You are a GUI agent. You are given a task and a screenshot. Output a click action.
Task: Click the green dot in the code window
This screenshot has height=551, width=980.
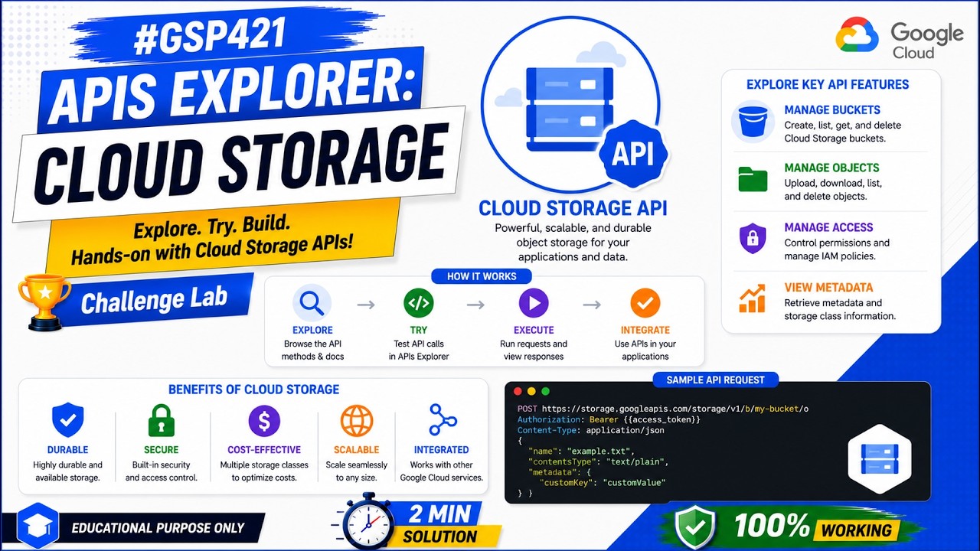pos(545,390)
